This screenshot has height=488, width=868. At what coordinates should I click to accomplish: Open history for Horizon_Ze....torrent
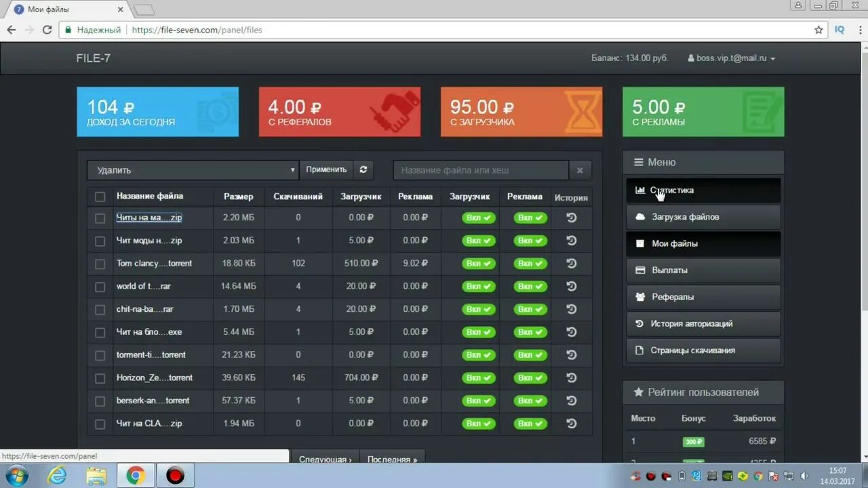[571, 378]
